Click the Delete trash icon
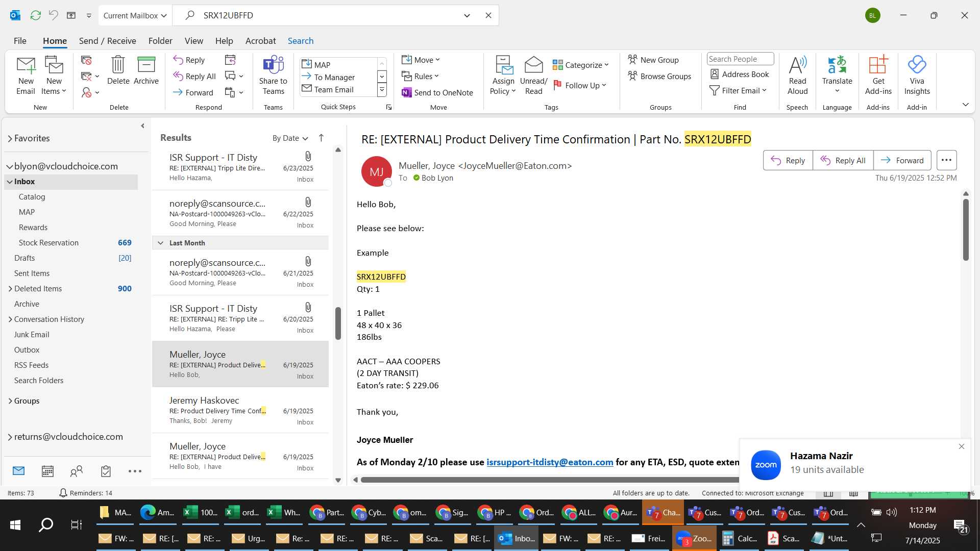The height and width of the screenshot is (551, 980). coord(118,70)
